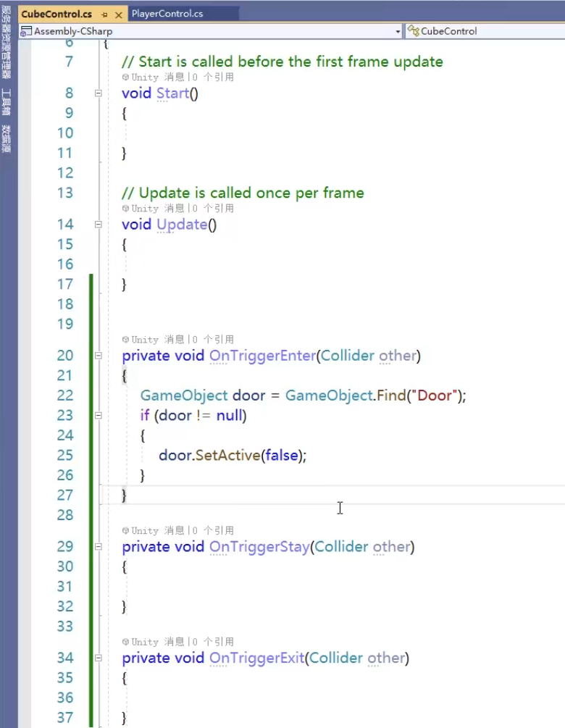This screenshot has height=728, width=565.
Task: Collapse the OnTriggerExit method
Action: pyautogui.click(x=99, y=658)
